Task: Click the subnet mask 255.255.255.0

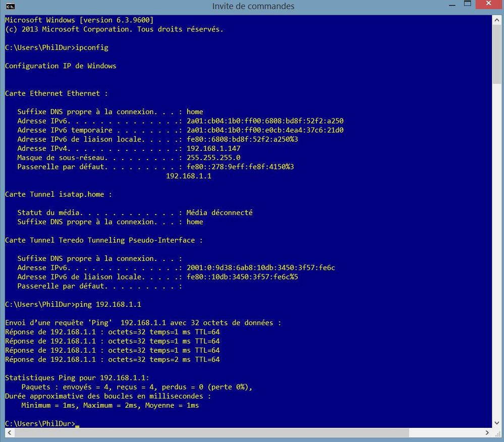Action: tap(213, 157)
